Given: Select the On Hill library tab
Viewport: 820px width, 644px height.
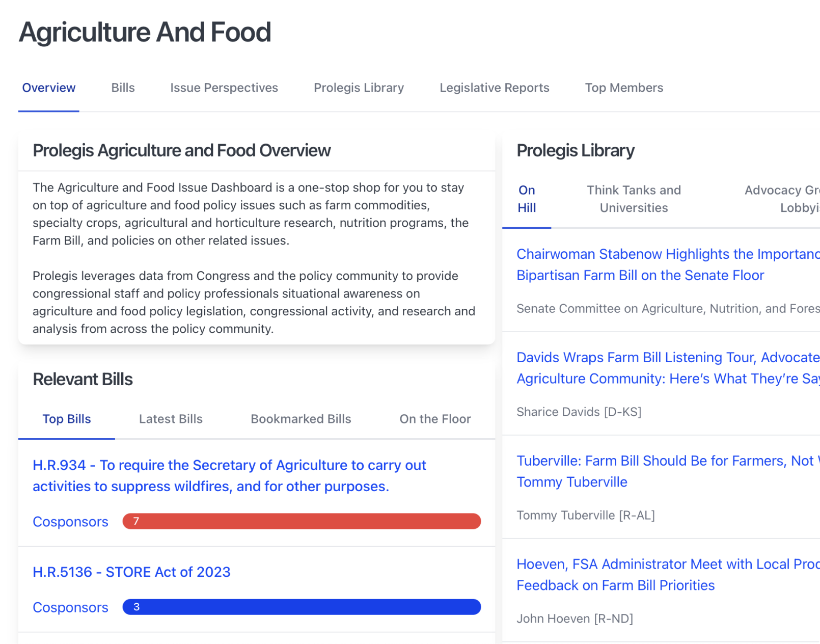Looking at the screenshot, I should (527, 199).
